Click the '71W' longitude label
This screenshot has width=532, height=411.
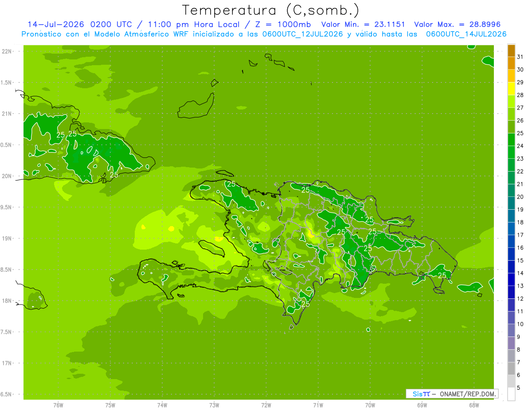coord(318,405)
